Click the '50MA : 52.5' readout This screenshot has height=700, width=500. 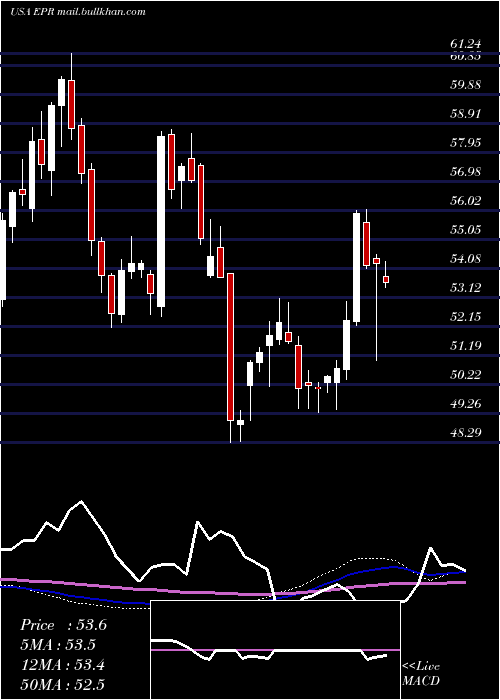click(62, 684)
